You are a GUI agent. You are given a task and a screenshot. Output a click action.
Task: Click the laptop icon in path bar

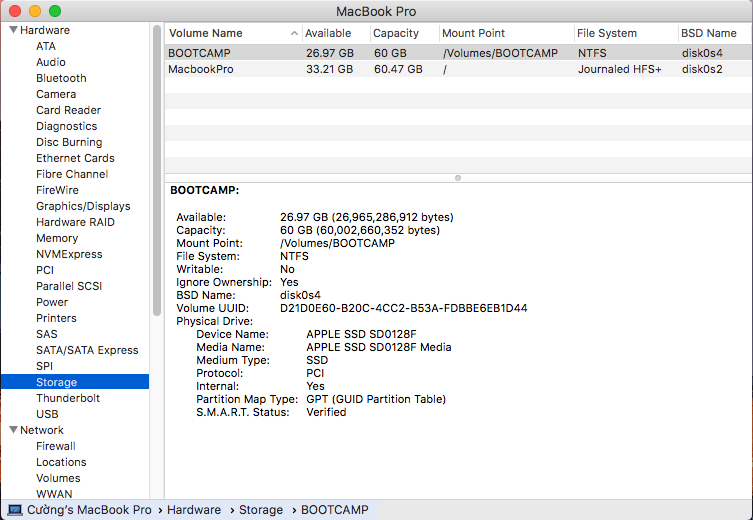pos(15,510)
